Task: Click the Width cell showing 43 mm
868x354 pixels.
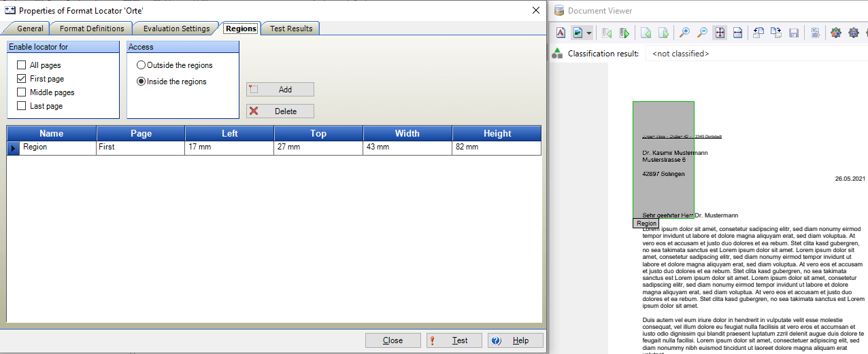Action: 407,147
